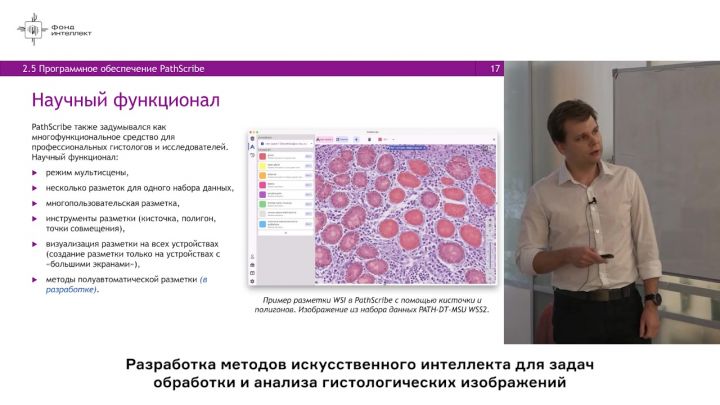Pick the light blue class swatch
This screenshot has height=405, width=720.
tap(262, 222)
